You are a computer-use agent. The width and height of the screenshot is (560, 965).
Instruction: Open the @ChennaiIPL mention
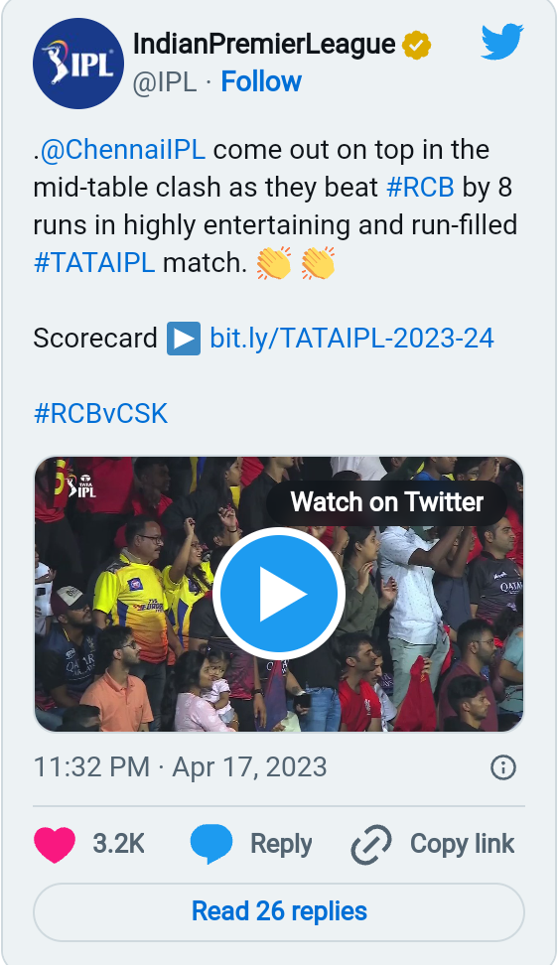coord(123,150)
